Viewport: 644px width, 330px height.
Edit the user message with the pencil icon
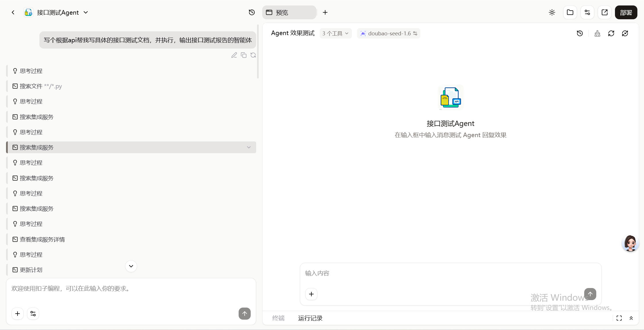234,55
